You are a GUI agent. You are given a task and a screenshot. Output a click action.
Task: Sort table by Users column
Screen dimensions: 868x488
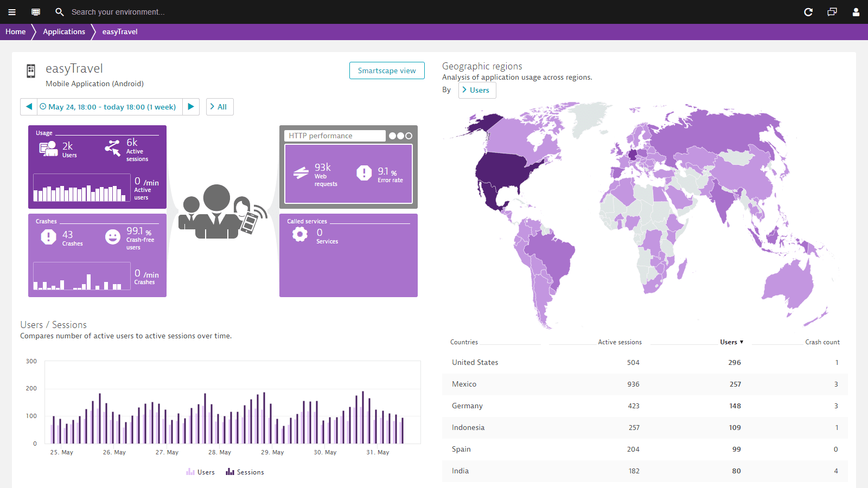click(x=732, y=342)
